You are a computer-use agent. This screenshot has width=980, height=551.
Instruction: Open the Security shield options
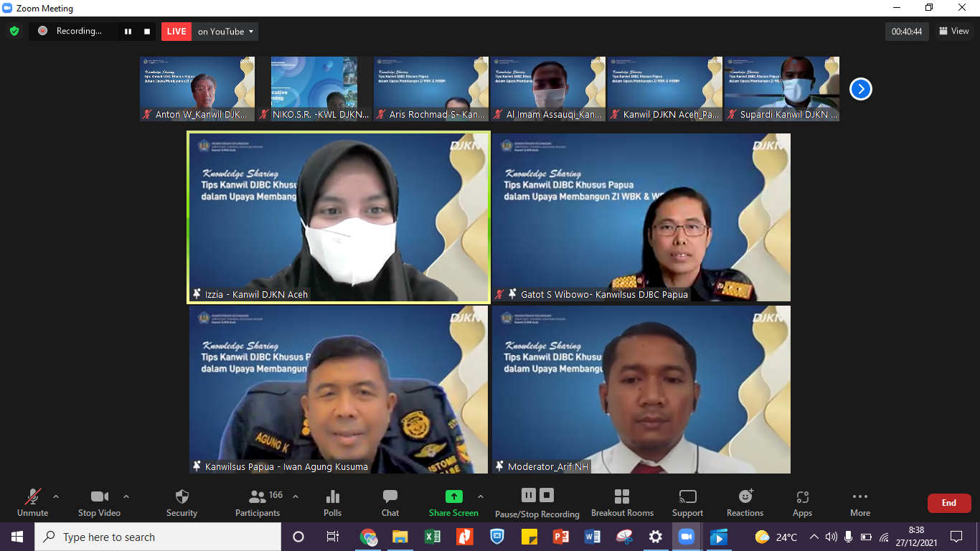pyautogui.click(x=182, y=502)
